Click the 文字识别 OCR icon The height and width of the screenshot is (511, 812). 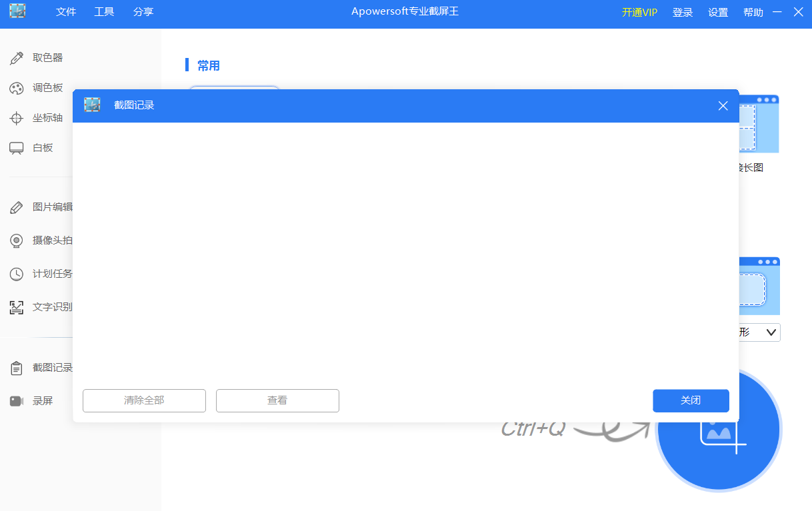17,307
